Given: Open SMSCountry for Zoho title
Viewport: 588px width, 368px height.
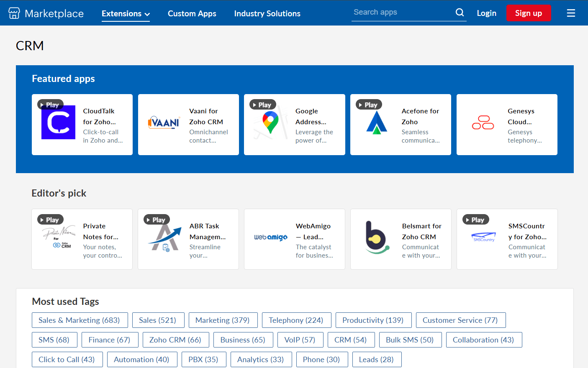Looking at the screenshot, I should tap(527, 231).
